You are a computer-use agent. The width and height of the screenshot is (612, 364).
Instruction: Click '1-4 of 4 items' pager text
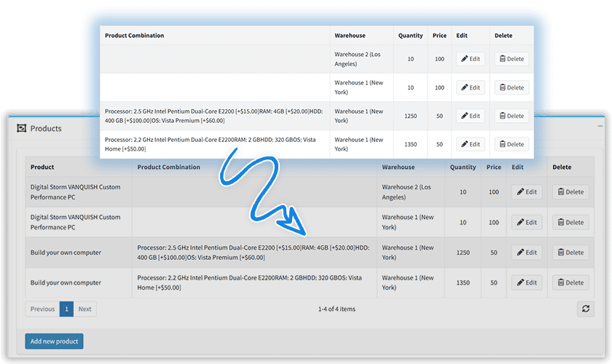(337, 309)
